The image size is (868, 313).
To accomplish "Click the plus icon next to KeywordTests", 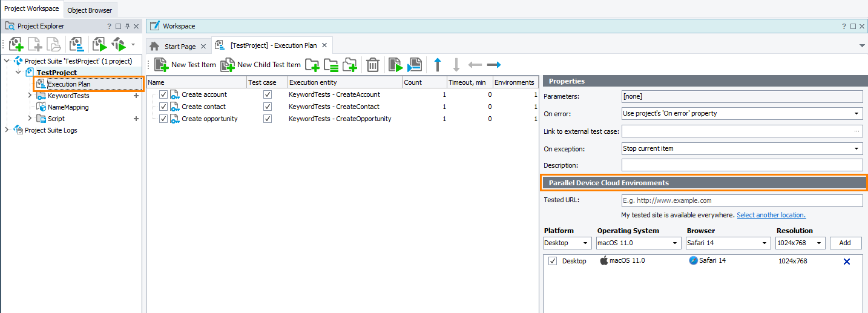I will pyautogui.click(x=136, y=96).
